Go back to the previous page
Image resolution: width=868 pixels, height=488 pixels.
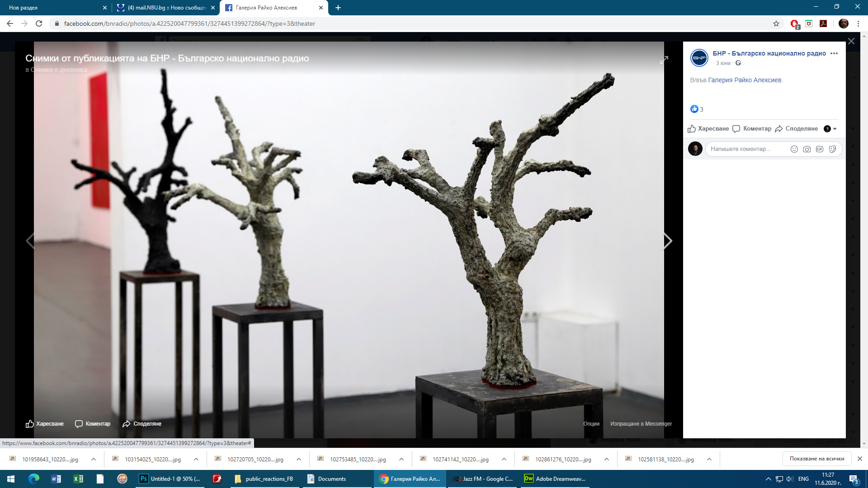[x=10, y=23]
